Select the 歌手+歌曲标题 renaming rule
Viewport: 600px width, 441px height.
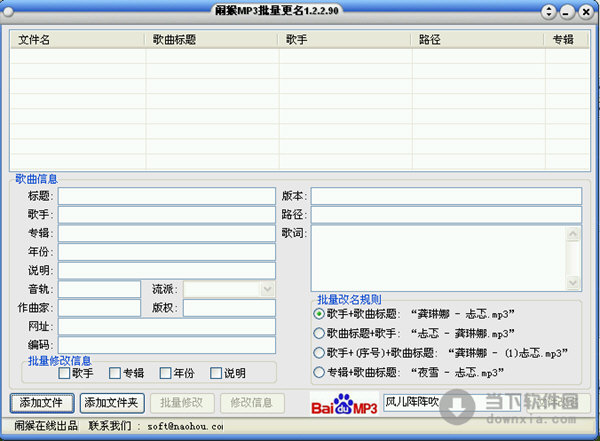point(319,314)
